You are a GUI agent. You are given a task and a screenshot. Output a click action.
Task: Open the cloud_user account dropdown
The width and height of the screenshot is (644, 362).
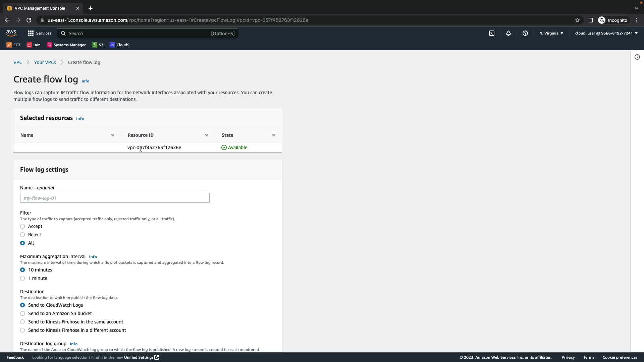pyautogui.click(x=606, y=33)
